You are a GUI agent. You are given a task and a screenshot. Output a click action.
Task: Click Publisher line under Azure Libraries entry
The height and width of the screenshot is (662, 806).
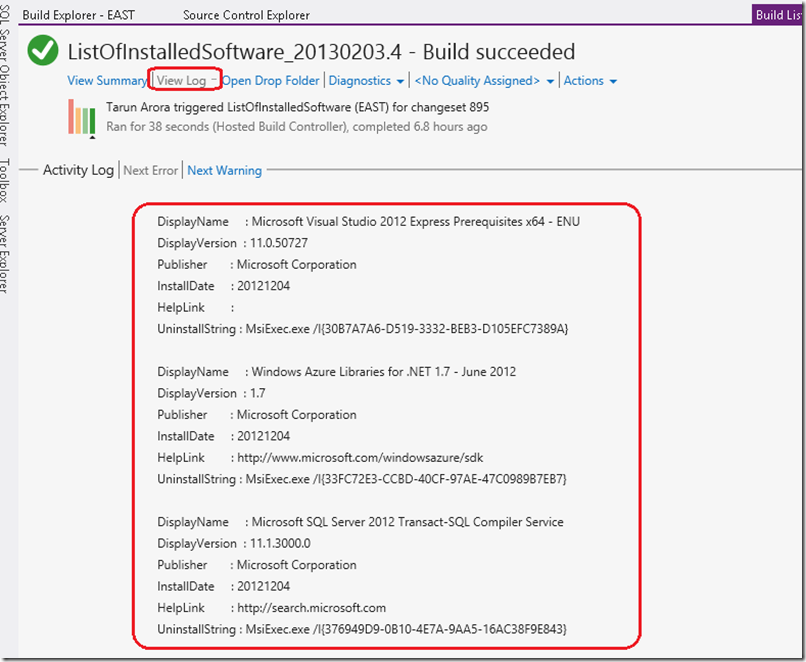click(x=257, y=415)
